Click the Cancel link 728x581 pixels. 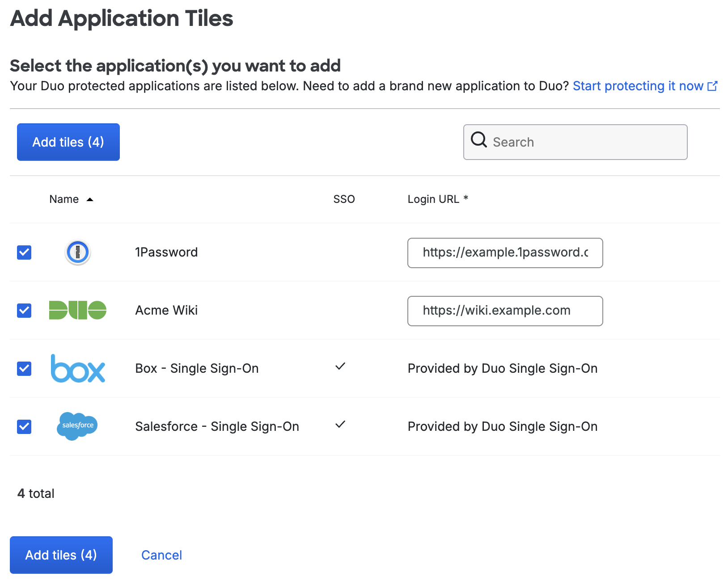[x=161, y=555]
